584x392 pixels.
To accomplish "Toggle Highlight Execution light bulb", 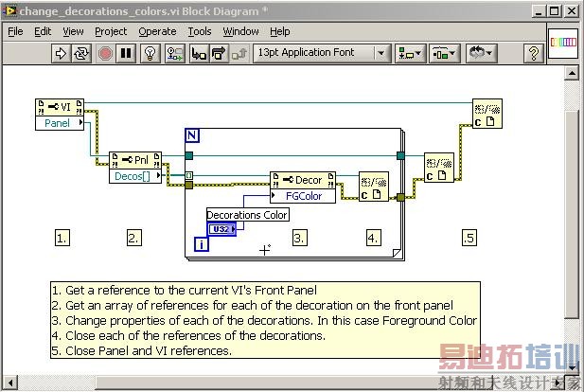I will 150,54.
